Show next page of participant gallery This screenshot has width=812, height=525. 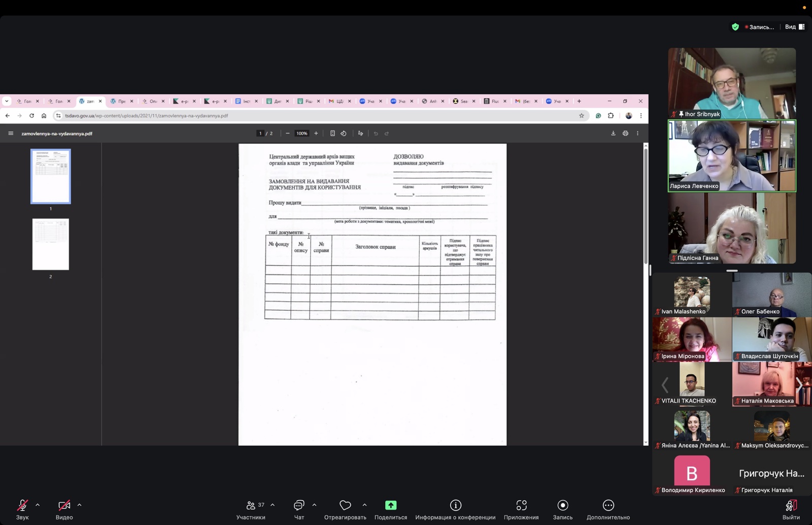click(799, 384)
